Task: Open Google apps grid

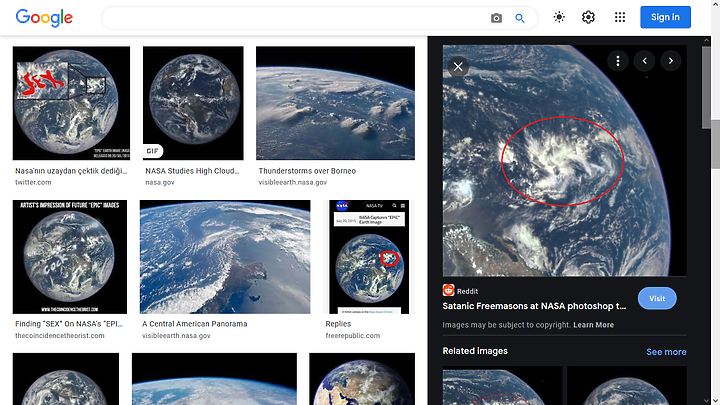Action: click(620, 17)
